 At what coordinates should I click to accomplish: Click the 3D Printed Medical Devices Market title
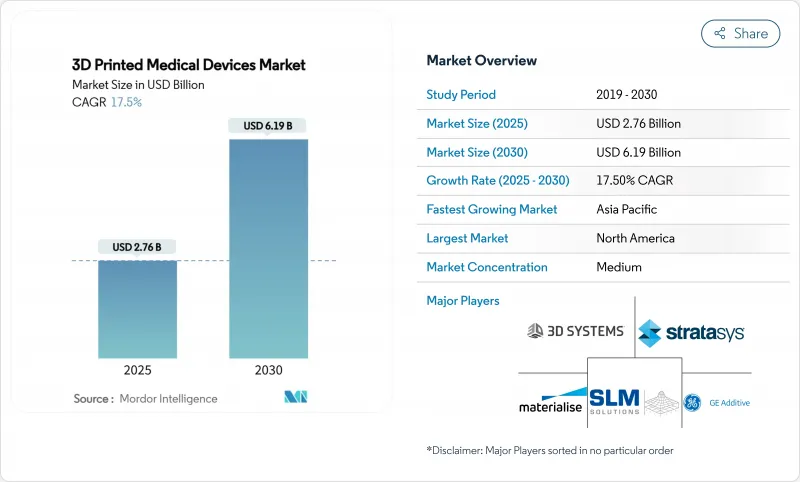189,65
